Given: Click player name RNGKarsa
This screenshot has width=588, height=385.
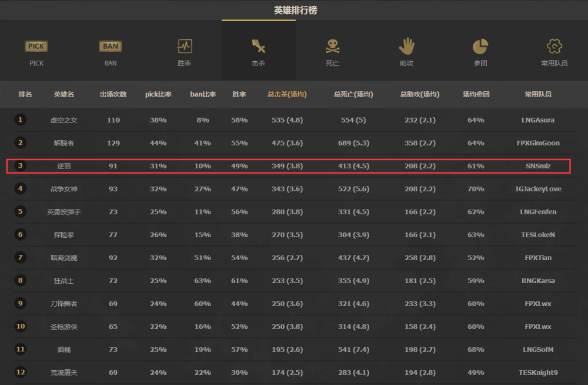Looking at the screenshot, I should [x=538, y=281].
